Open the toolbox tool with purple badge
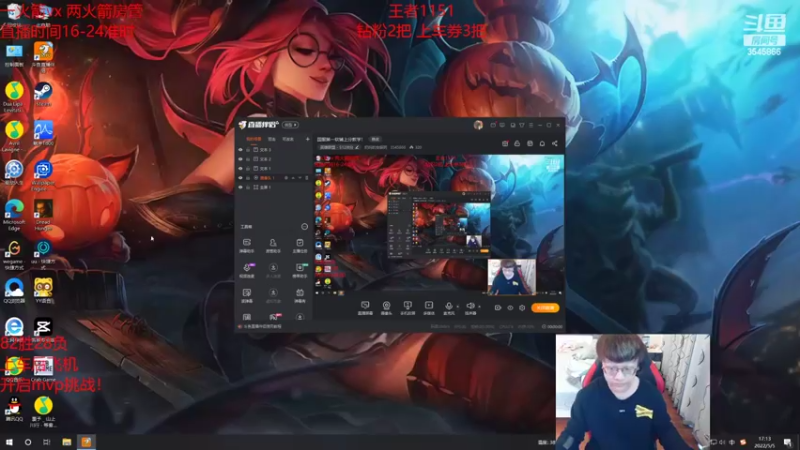The height and width of the screenshot is (450, 800). (x=247, y=270)
